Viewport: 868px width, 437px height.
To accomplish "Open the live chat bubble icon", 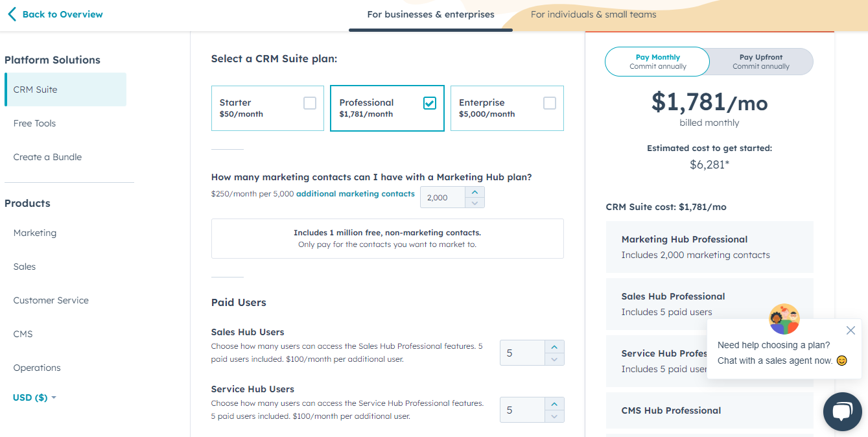I will [842, 412].
